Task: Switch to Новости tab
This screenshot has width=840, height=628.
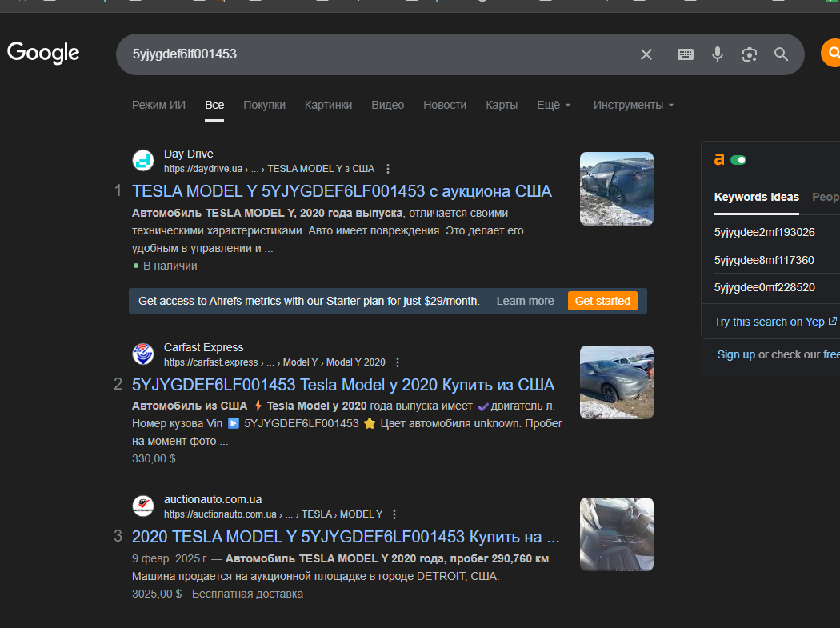Action: (x=445, y=105)
